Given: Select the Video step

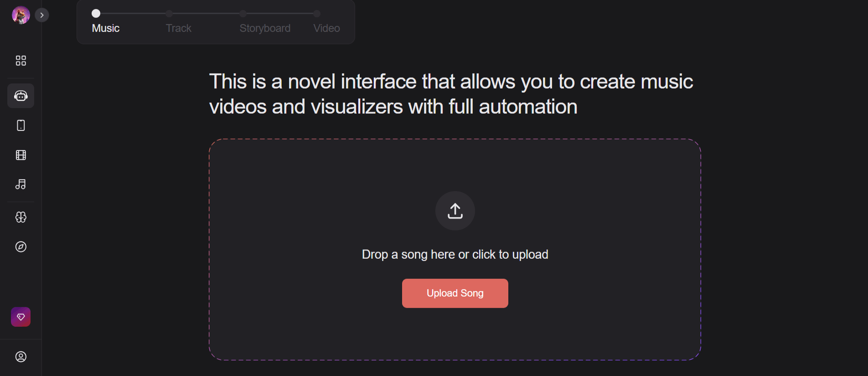Looking at the screenshot, I should (x=327, y=28).
